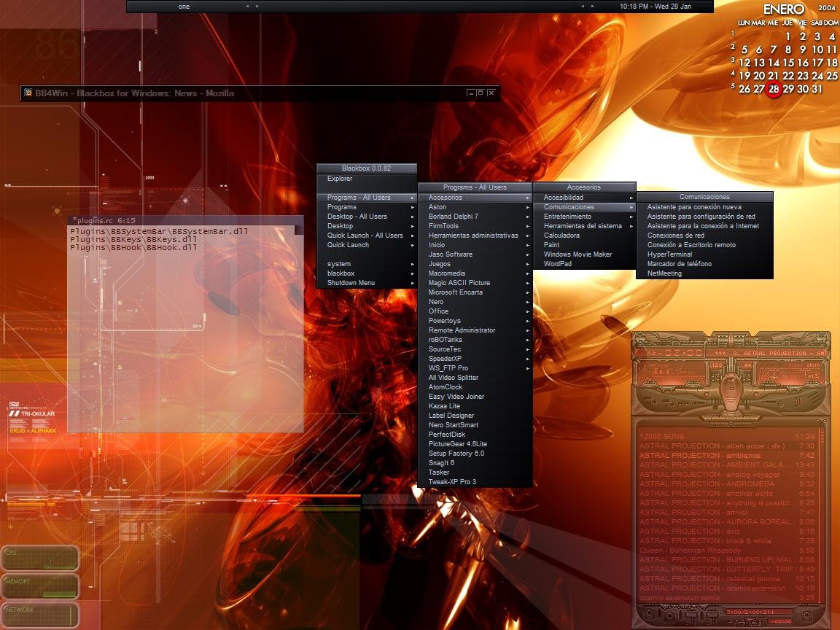
Task: Click the MEMORY meter widget
Action: pyautogui.click(x=39, y=586)
